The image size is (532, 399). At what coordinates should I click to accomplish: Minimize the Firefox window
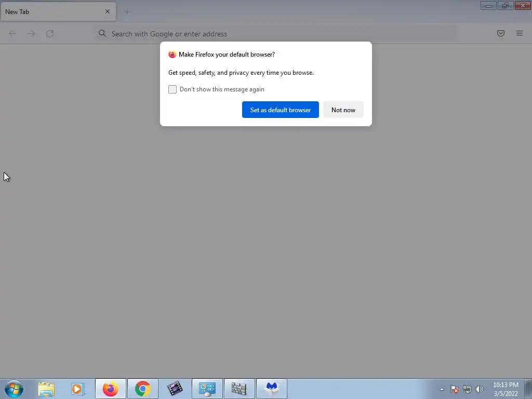click(x=488, y=5)
